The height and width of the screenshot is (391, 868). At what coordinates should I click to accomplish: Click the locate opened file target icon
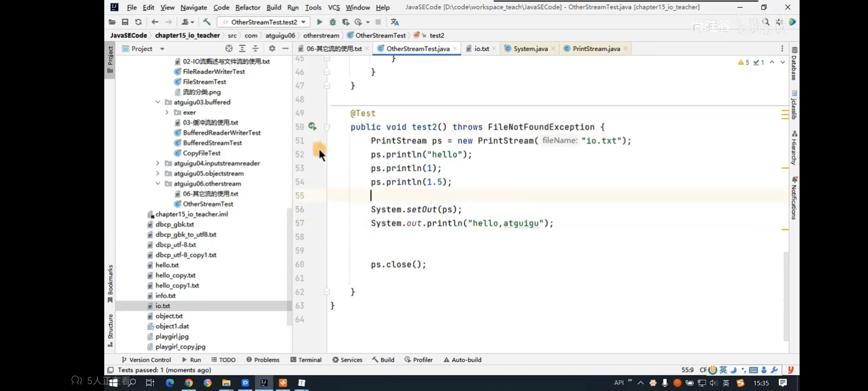point(229,49)
